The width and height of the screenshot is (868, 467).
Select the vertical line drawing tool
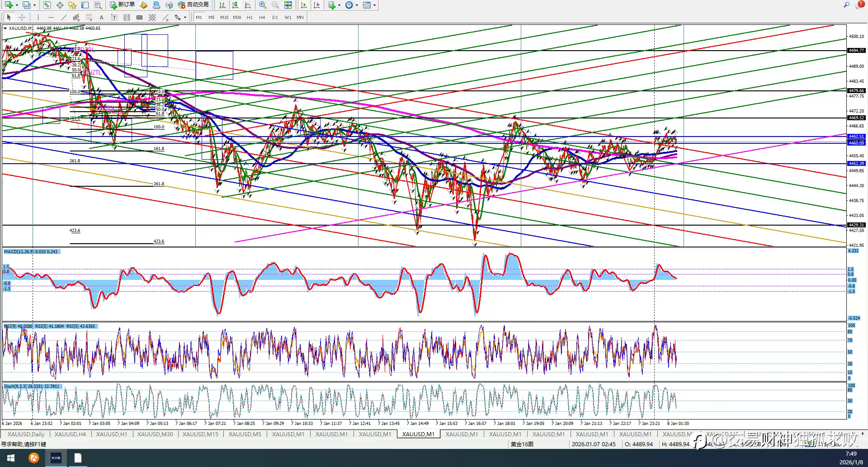coord(38,17)
